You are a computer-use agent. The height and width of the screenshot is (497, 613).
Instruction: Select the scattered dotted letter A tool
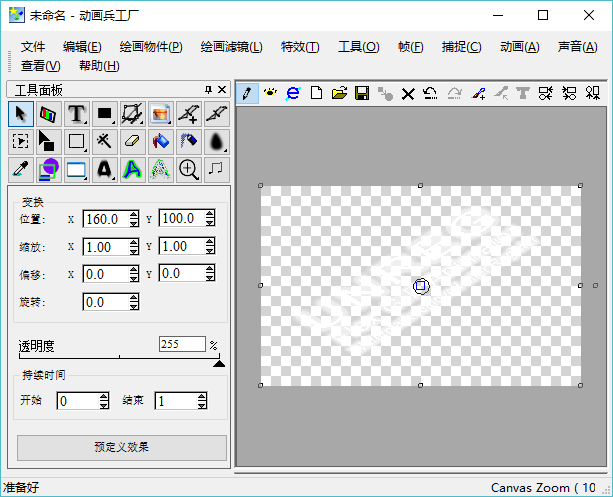[x=161, y=170]
